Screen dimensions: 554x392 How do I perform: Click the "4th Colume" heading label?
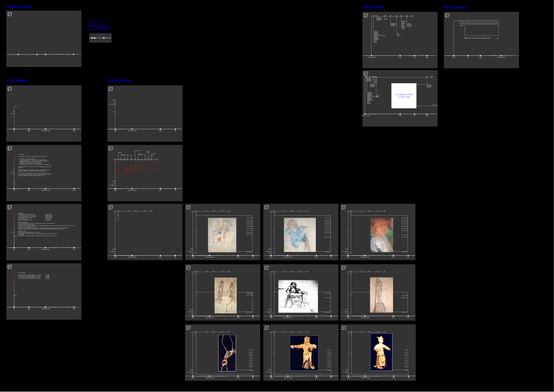[454, 7]
